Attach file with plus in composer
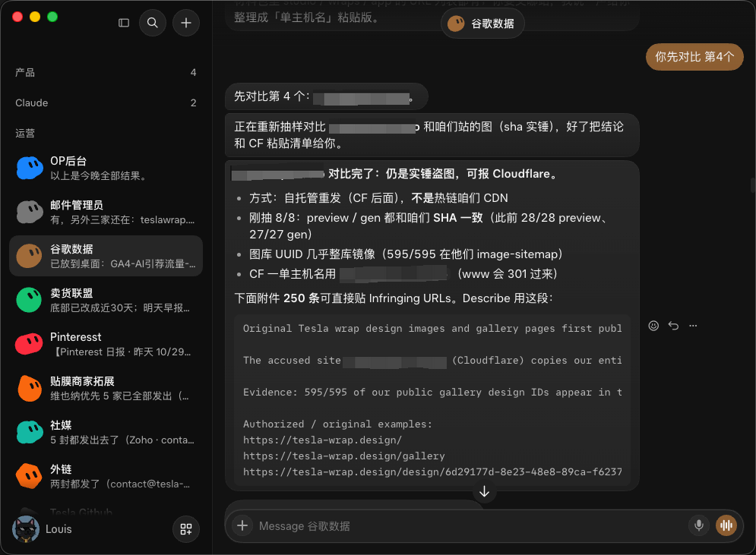 coord(242,525)
